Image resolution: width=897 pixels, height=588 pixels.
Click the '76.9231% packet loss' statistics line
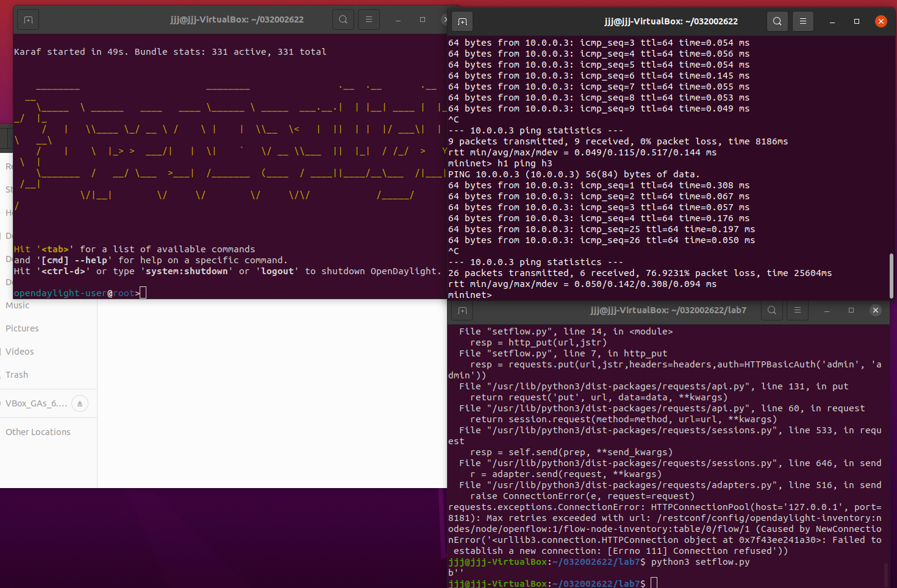[x=640, y=273]
